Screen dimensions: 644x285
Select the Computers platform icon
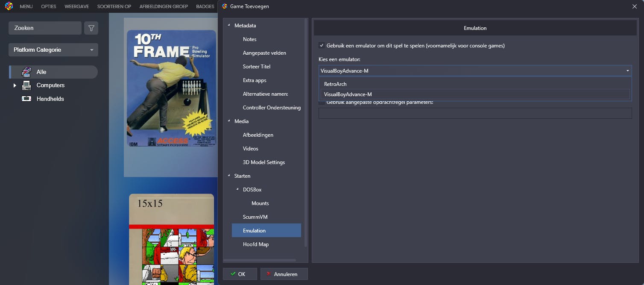click(x=26, y=85)
